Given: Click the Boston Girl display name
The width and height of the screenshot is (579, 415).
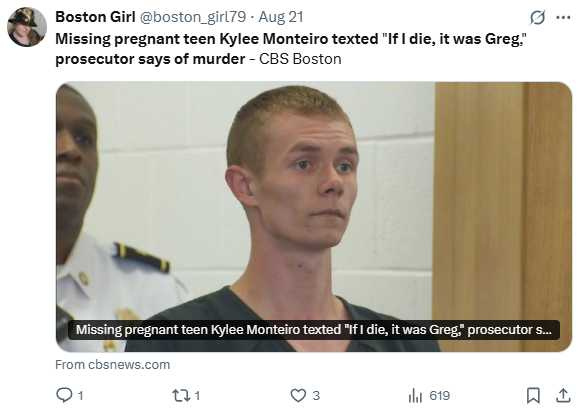Looking at the screenshot, I should (95, 17).
